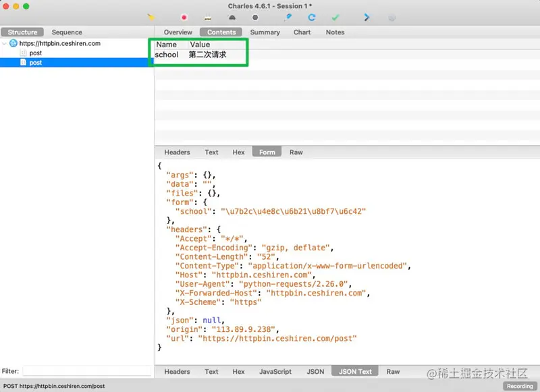Select request Headers tab

(177, 152)
